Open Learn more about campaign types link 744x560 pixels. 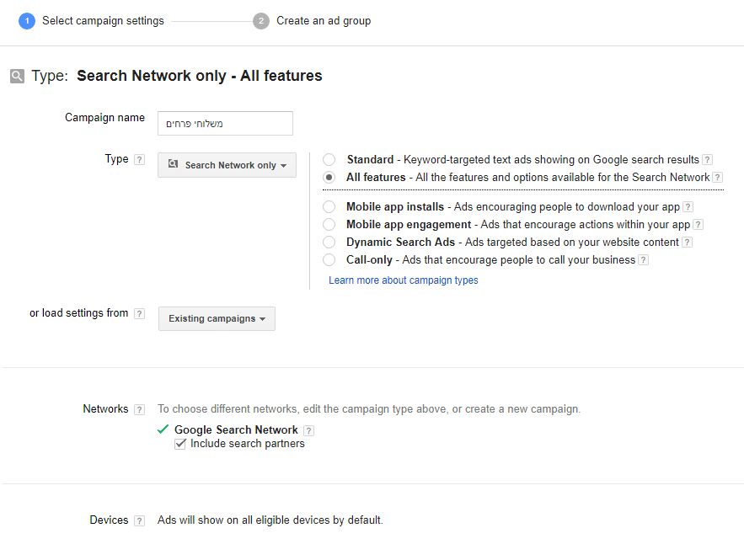click(x=404, y=280)
